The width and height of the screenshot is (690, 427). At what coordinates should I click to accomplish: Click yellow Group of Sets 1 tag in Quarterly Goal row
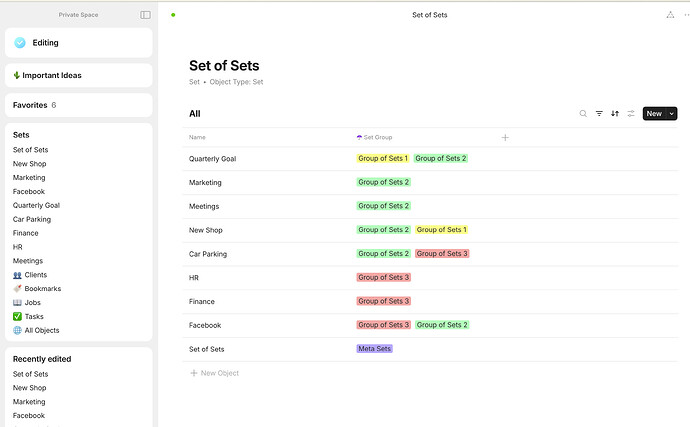(383, 158)
